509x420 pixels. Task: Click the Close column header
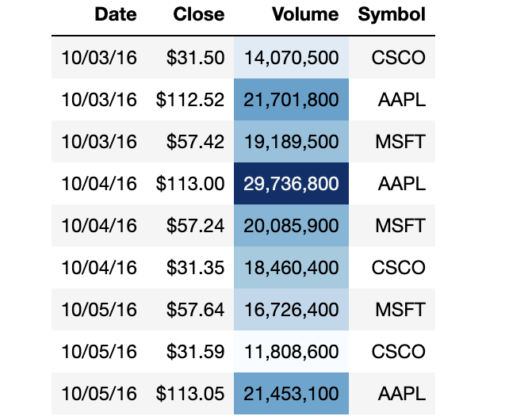point(198,15)
